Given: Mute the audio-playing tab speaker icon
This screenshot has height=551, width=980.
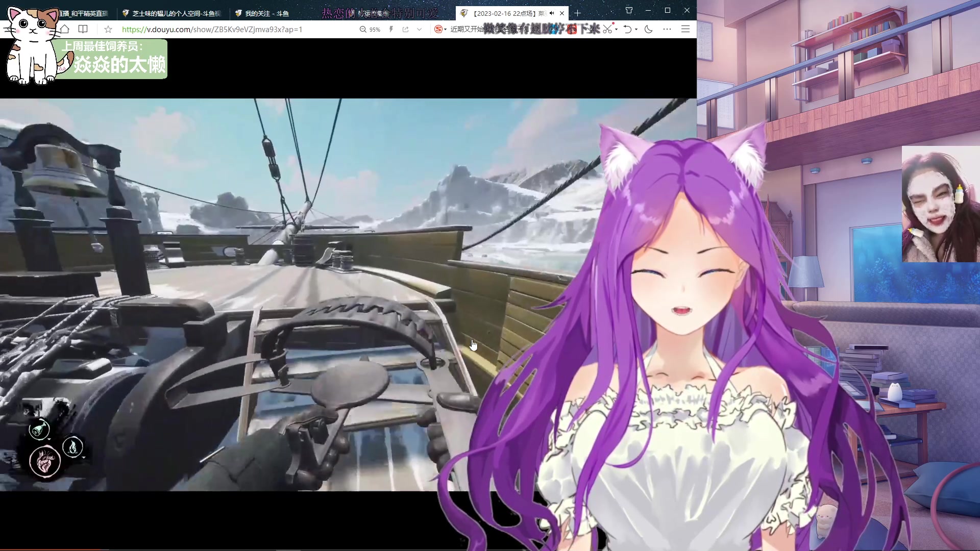Looking at the screenshot, I should 552,13.
